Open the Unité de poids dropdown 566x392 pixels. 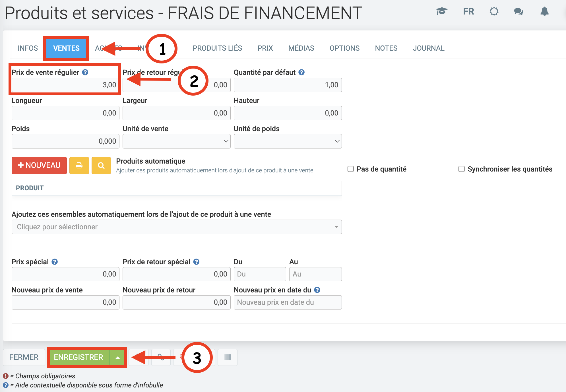tap(288, 141)
